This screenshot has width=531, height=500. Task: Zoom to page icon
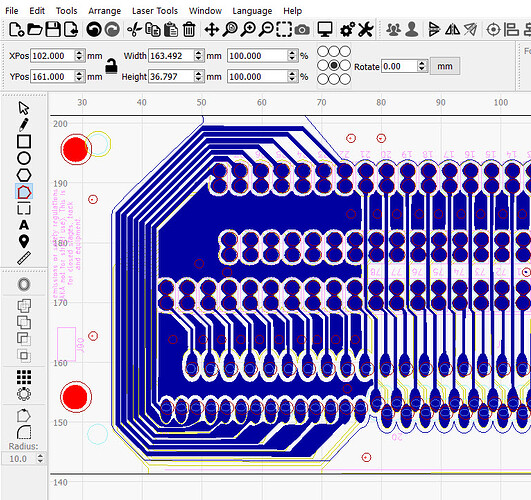(x=230, y=29)
